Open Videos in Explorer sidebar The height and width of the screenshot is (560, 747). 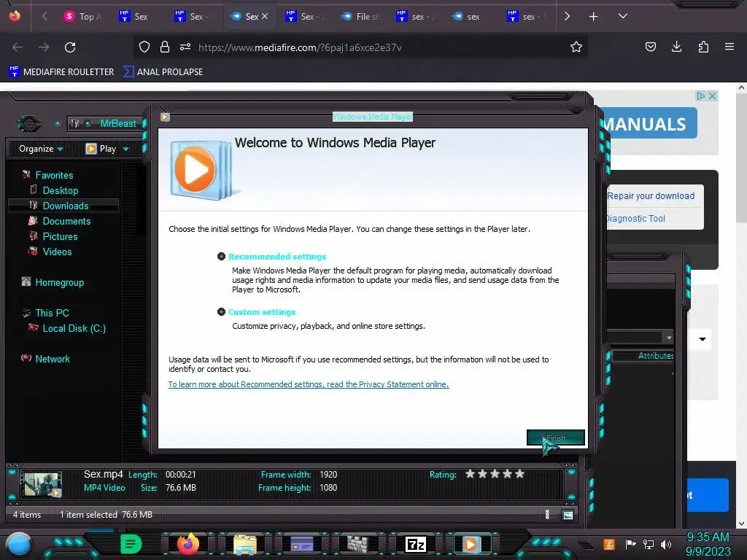(x=57, y=252)
